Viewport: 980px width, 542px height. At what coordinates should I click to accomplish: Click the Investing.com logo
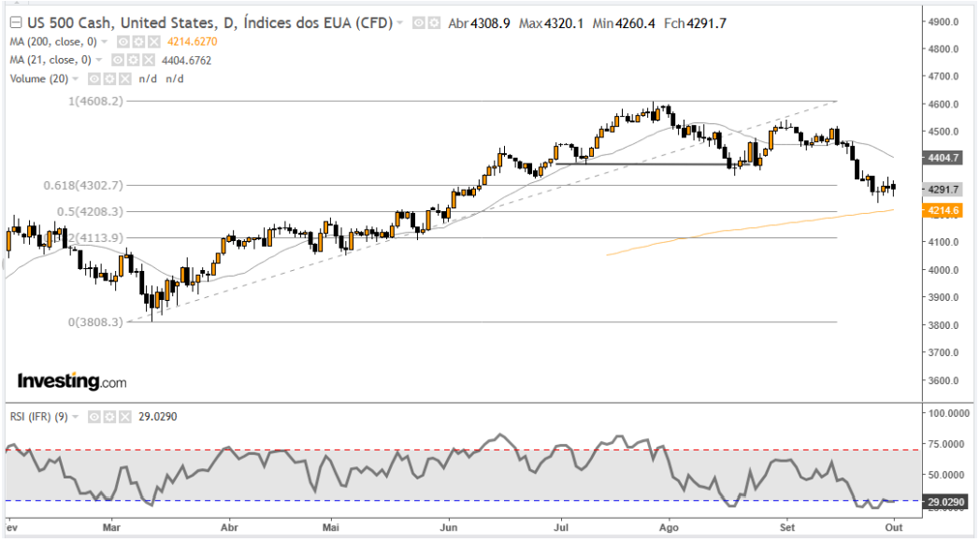point(71,381)
